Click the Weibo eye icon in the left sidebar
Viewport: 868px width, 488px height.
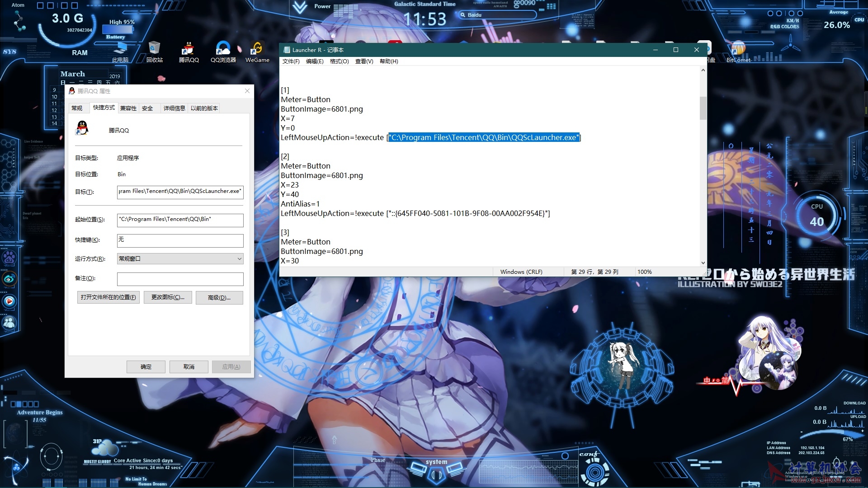click(9, 279)
